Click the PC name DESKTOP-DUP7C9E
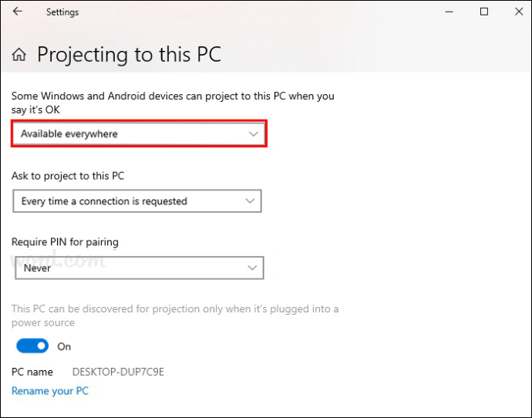The width and height of the screenshot is (532, 418). [x=118, y=372]
